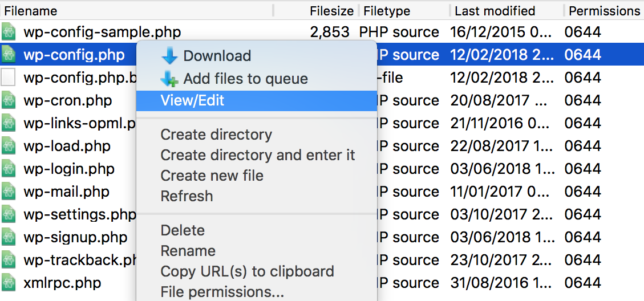Sort by the Filename column header
The height and width of the screenshot is (301, 644).
(x=137, y=11)
